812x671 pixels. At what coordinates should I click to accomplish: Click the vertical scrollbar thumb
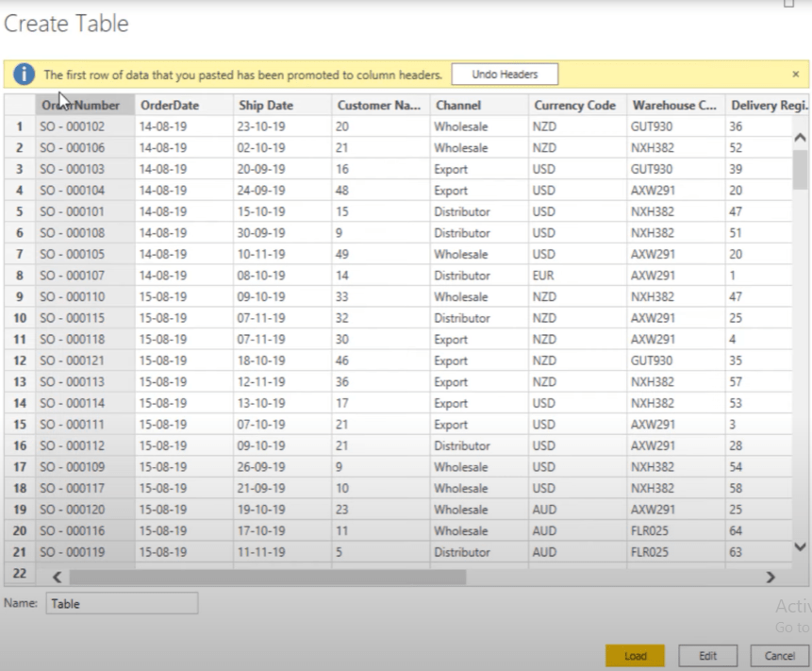pos(800,170)
